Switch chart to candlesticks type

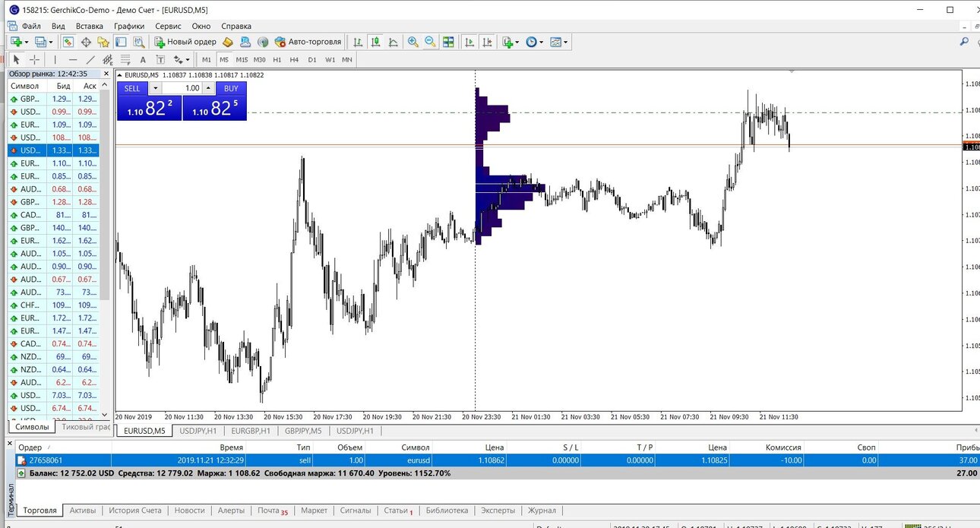375,42
